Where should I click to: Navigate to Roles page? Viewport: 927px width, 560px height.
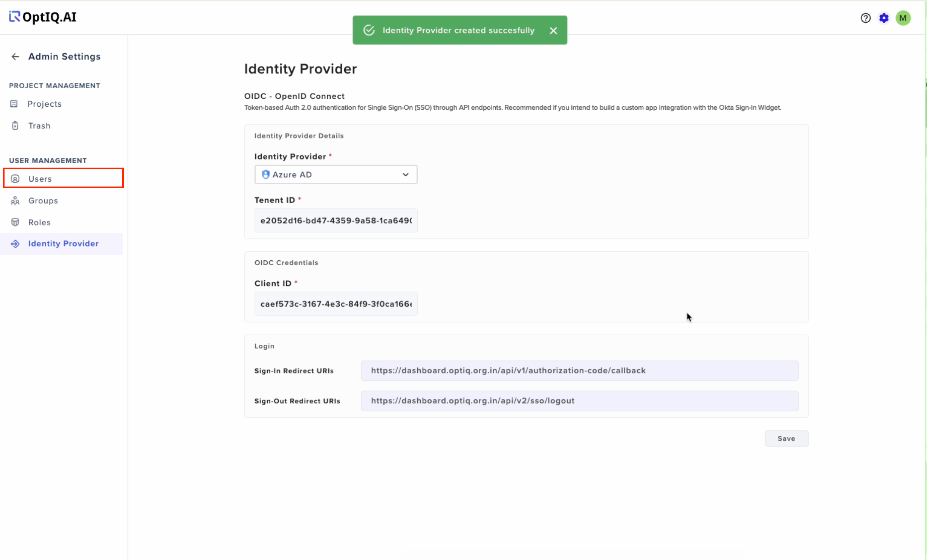coord(39,222)
